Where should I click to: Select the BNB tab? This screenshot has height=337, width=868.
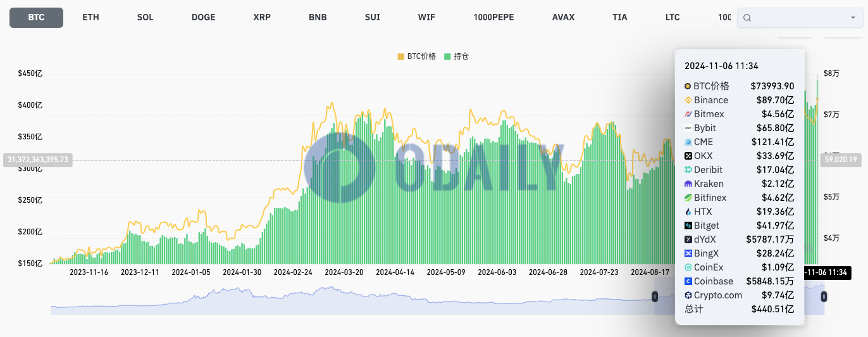[318, 18]
